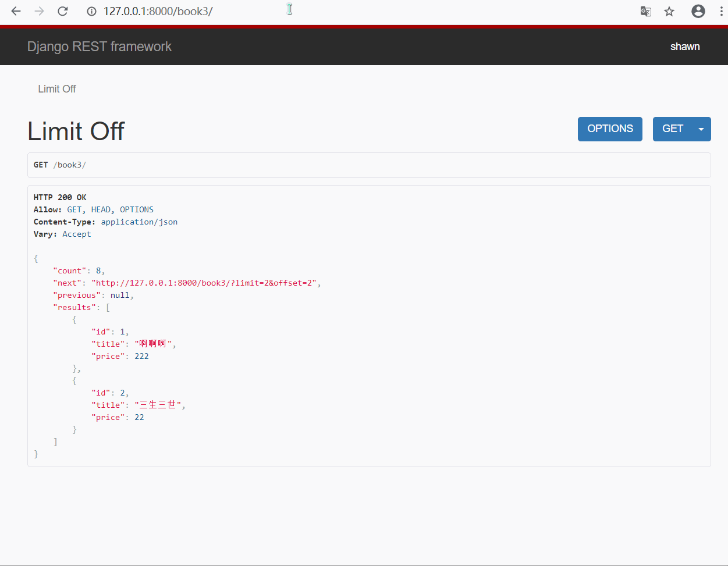Open the Chrome three-dot menu
Viewport: 728px width, 566px height.
click(720, 11)
